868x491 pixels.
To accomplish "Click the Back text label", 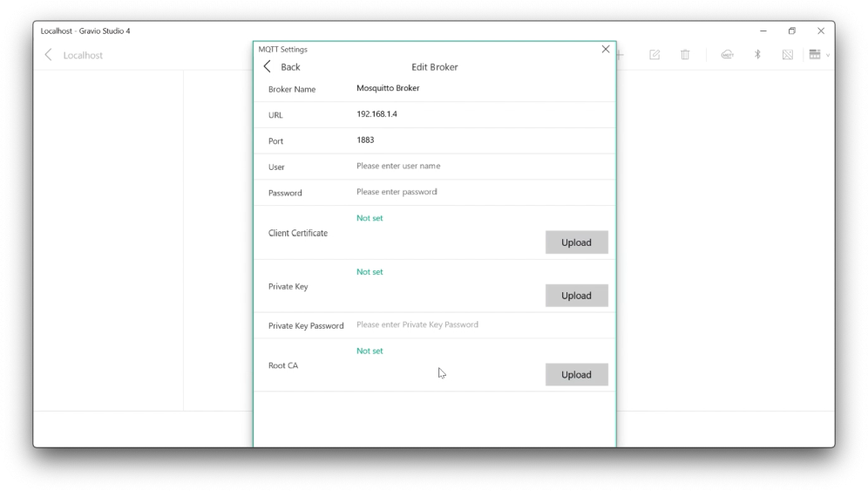I will [290, 67].
